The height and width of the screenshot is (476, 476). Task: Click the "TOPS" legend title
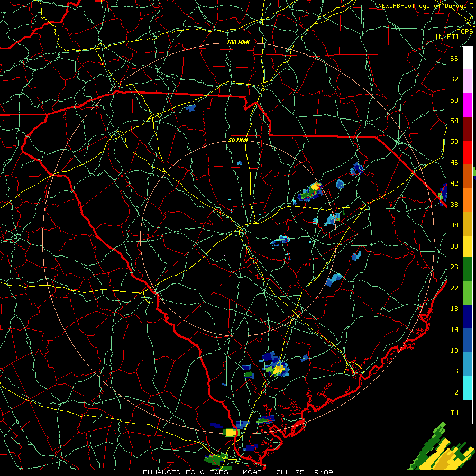point(465,31)
